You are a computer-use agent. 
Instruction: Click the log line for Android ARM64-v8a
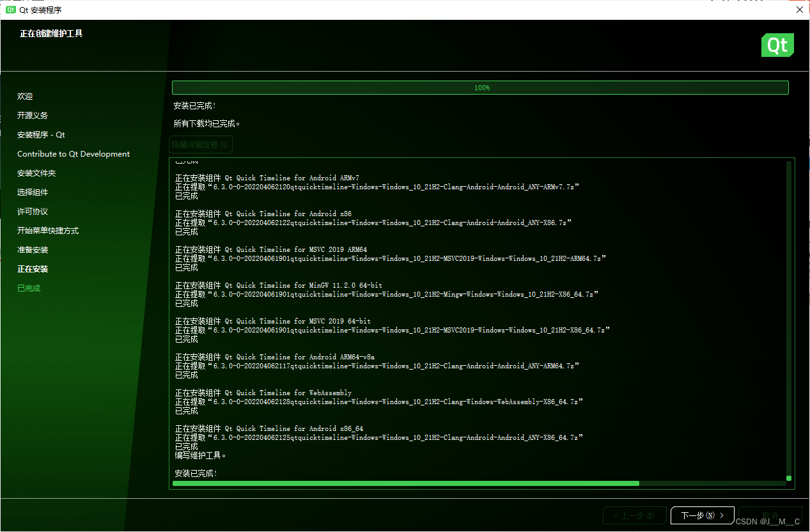coord(275,357)
